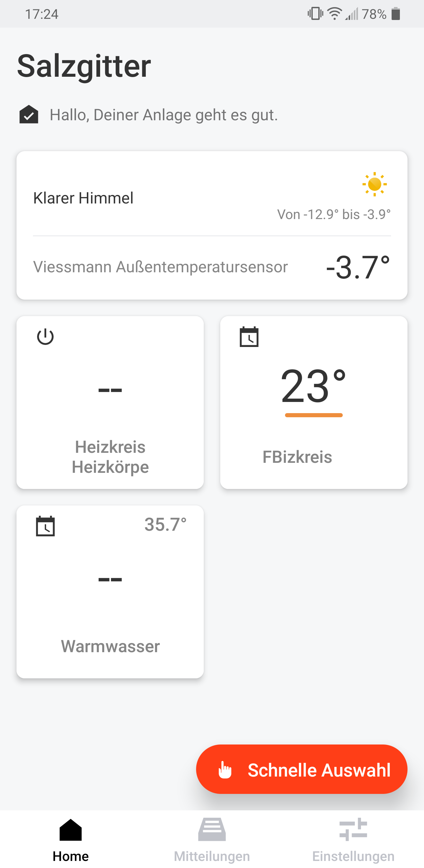Tap the Viessmann Außentemperatursensor row
This screenshot has width=424, height=868.
[x=212, y=267]
